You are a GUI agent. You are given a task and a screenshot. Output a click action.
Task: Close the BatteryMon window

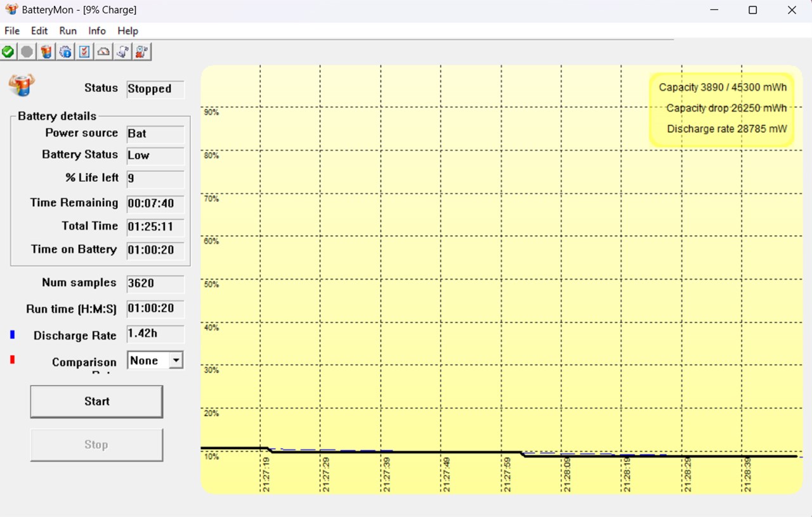click(x=792, y=10)
